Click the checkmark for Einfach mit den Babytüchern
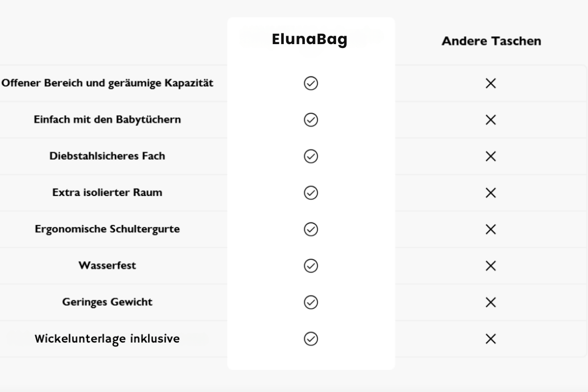This screenshot has width=588, height=392. [311, 120]
